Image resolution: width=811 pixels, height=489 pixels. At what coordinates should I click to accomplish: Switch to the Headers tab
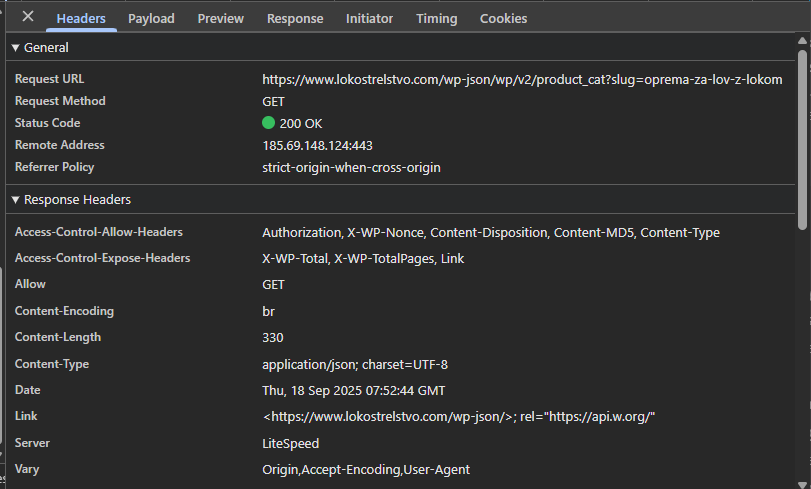(81, 19)
